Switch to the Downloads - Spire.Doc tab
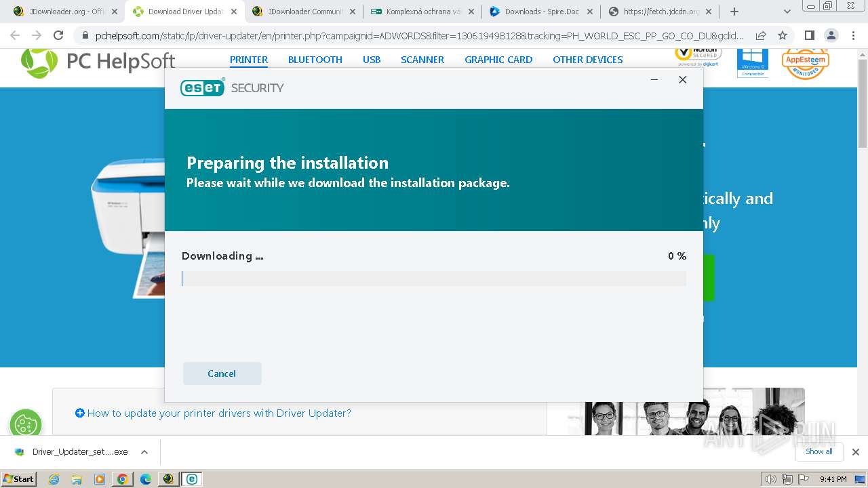The height and width of the screenshot is (488, 868). 542,12
